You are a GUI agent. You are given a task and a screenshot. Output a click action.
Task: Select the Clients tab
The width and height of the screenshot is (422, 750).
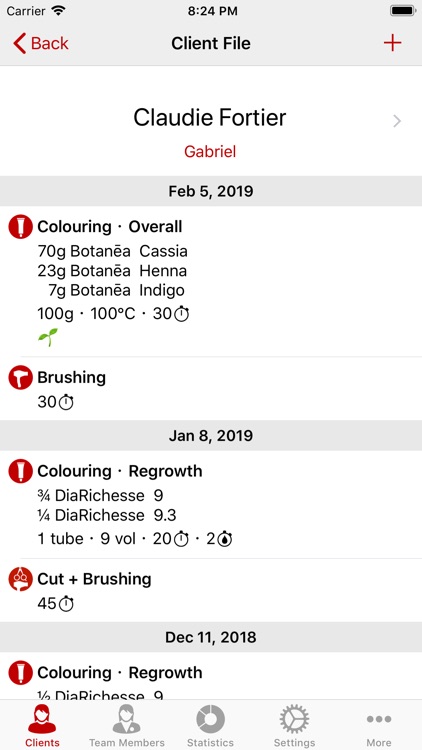pos(42,726)
